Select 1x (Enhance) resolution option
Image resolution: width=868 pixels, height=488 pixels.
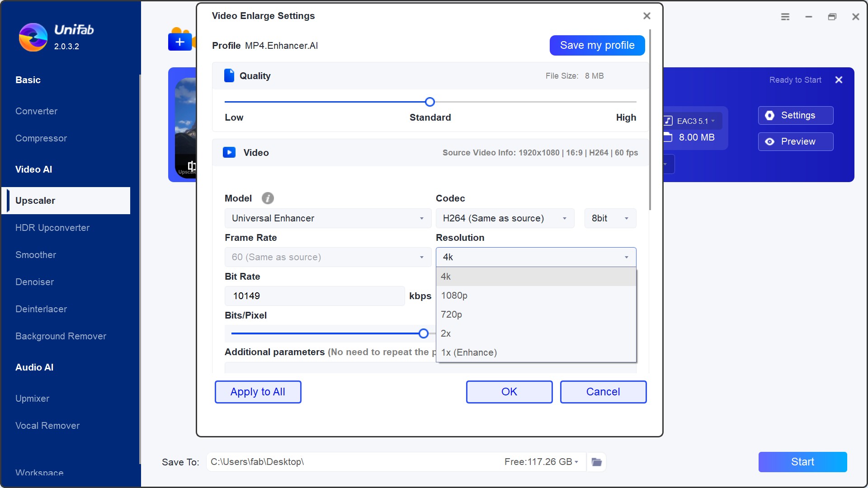pyautogui.click(x=536, y=352)
